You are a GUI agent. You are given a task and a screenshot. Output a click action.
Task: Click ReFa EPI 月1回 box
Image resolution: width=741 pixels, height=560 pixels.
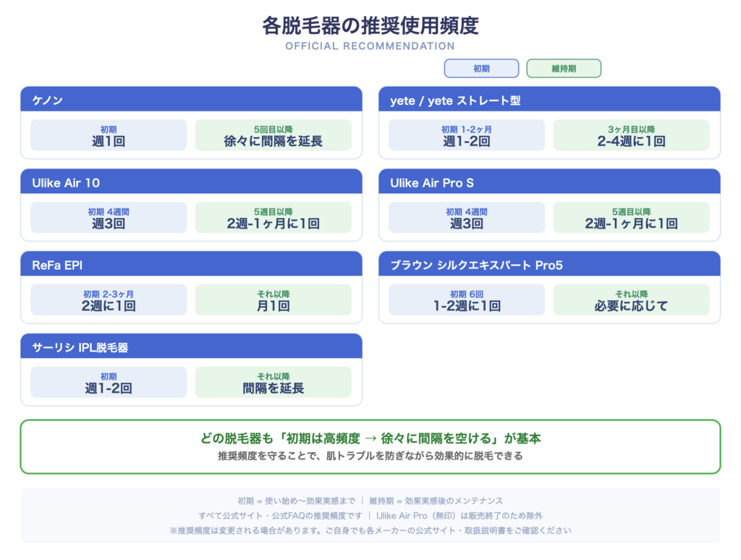point(273,300)
